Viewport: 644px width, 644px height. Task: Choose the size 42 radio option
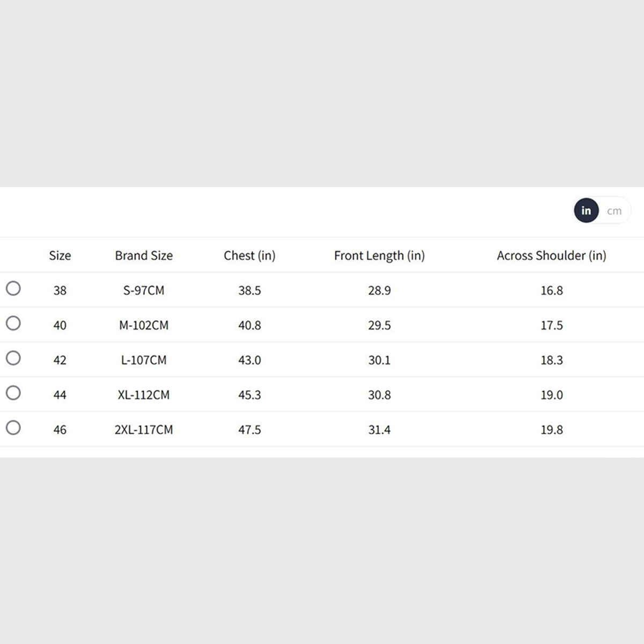13,358
